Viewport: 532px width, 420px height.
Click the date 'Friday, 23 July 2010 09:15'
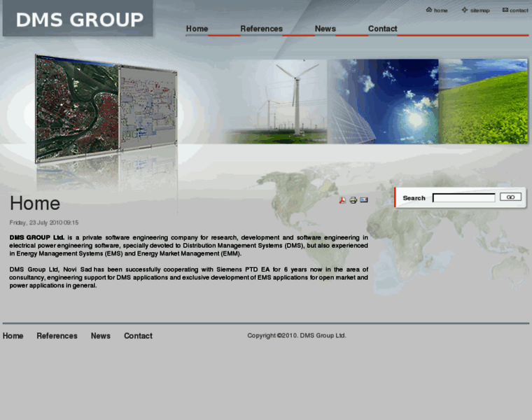click(x=44, y=223)
